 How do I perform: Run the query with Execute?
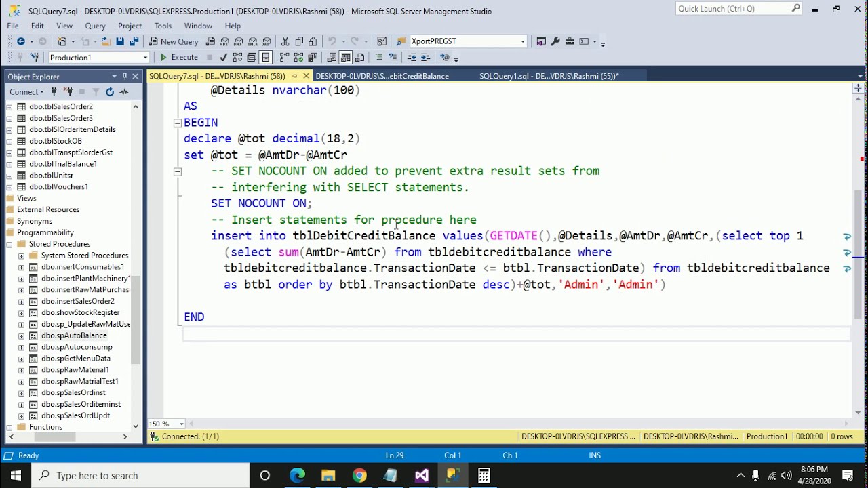(x=179, y=58)
